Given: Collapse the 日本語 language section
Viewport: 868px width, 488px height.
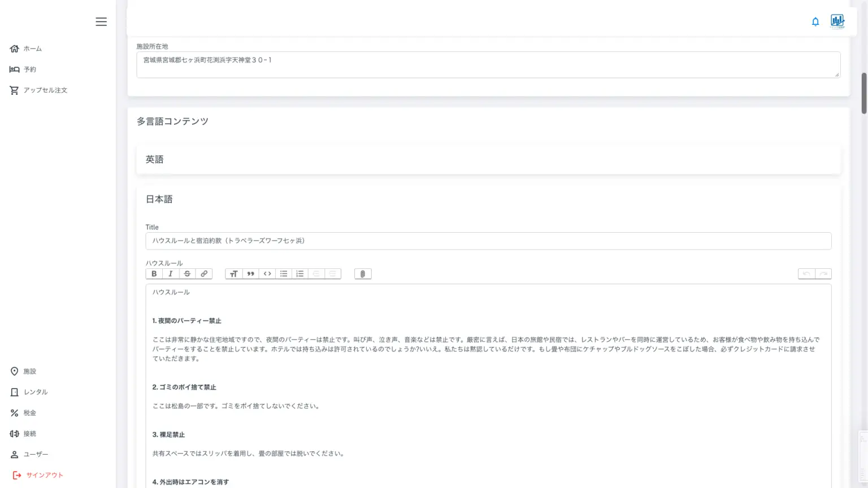Looking at the screenshot, I should (159, 199).
